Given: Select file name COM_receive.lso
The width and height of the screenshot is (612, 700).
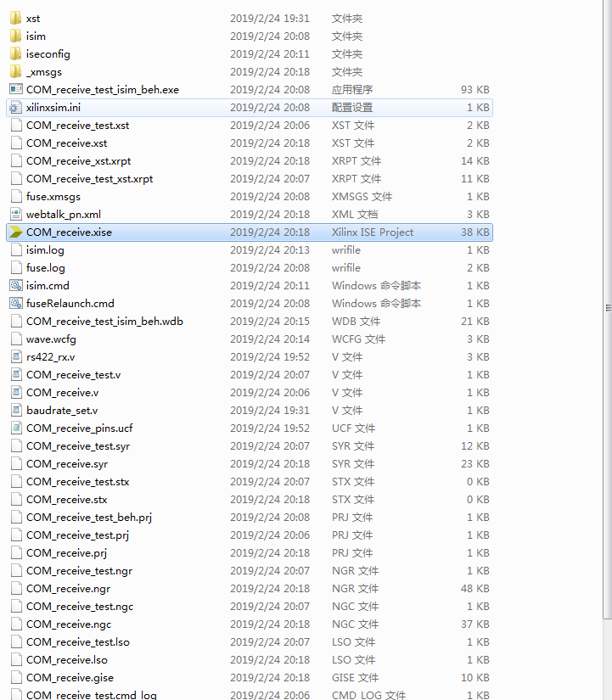Looking at the screenshot, I should (67, 660).
